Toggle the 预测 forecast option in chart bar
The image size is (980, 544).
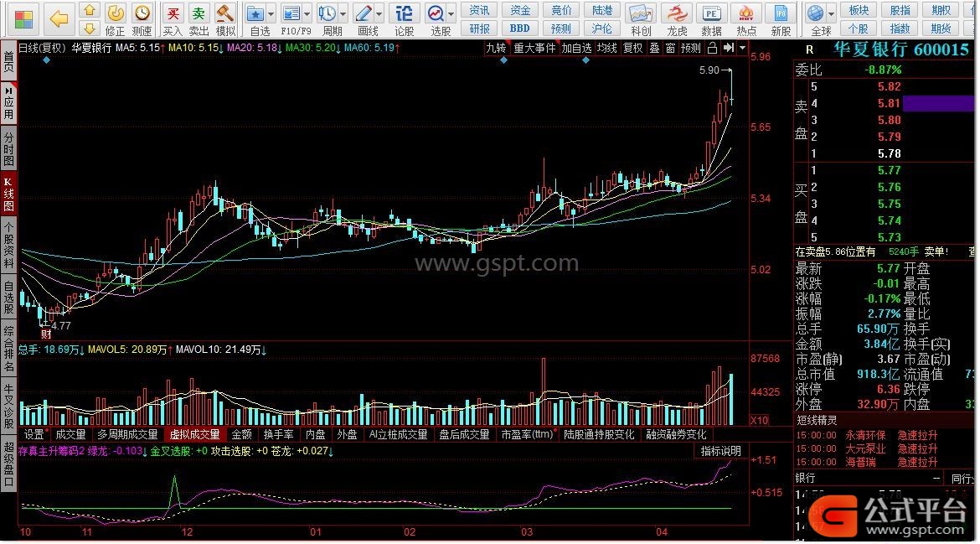pyautogui.click(x=691, y=48)
